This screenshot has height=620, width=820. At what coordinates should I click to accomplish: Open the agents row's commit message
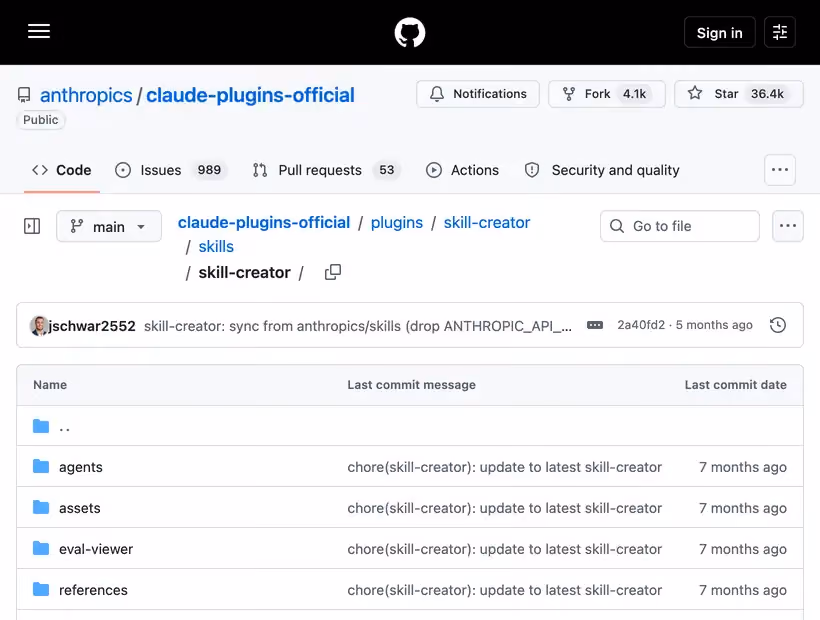pyautogui.click(x=505, y=467)
